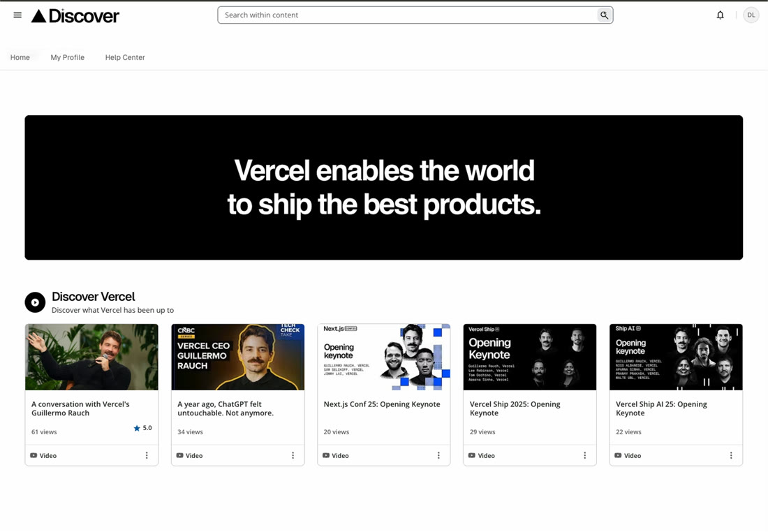Screen dimensions: 768x532
Task: Open the hamburger navigation menu
Action: point(17,15)
